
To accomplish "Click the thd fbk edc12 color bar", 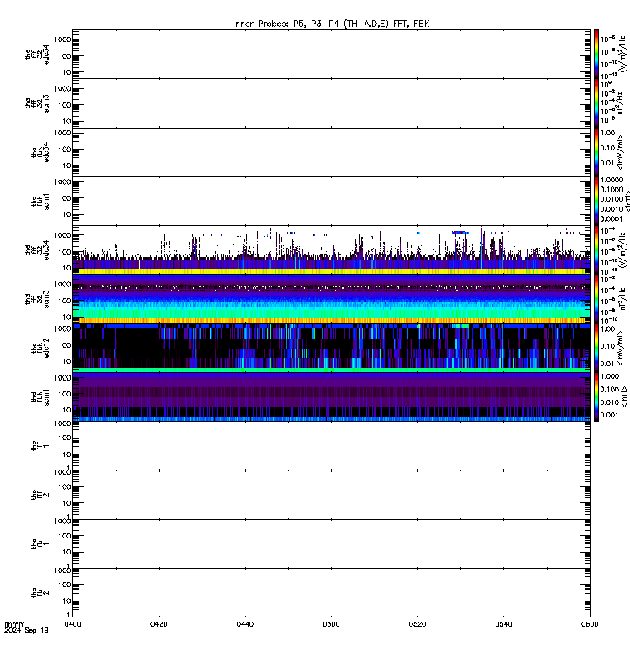I will pyautogui.click(x=596, y=348).
